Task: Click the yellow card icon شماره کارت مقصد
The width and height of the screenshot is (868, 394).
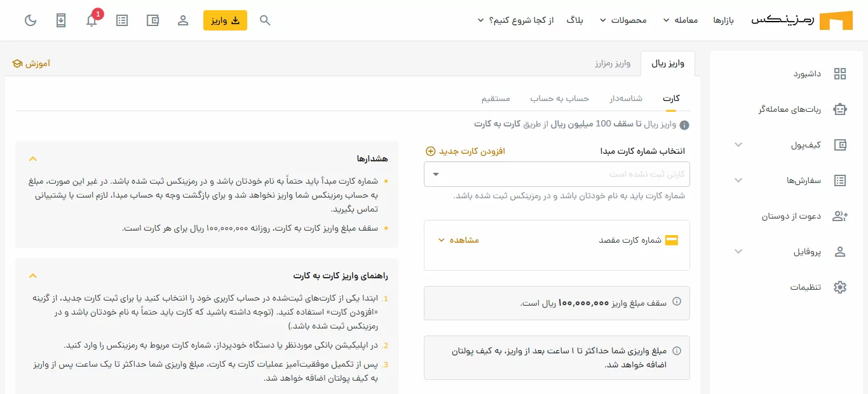Action: [672, 240]
